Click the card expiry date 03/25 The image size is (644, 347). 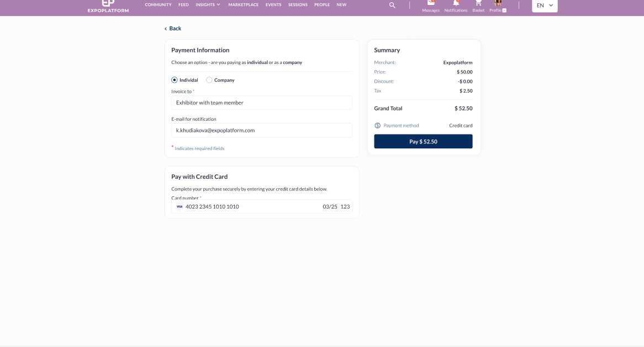click(x=330, y=207)
